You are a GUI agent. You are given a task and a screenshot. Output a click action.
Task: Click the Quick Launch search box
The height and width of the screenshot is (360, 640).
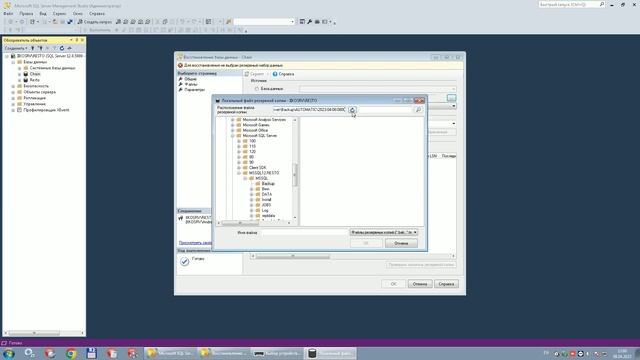[571, 4]
